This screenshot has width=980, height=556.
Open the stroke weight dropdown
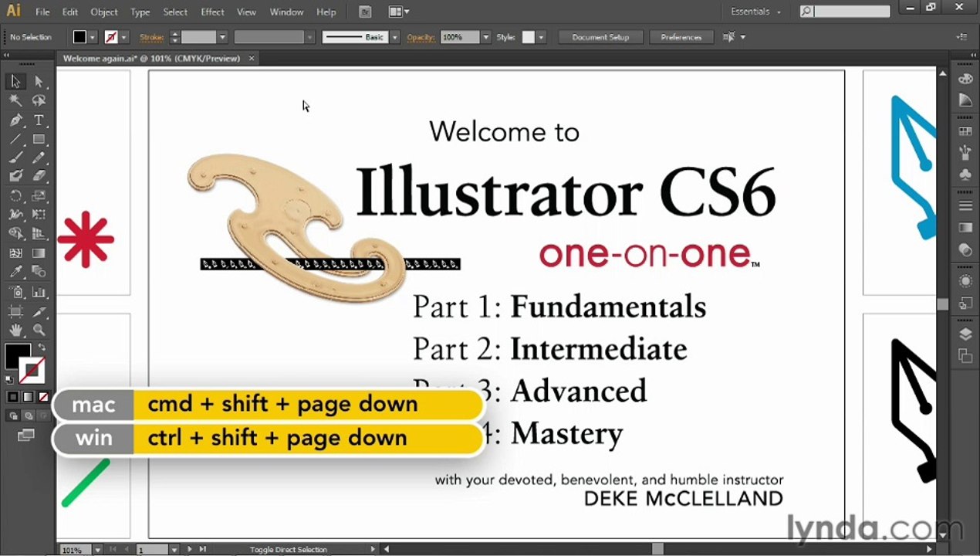point(222,37)
